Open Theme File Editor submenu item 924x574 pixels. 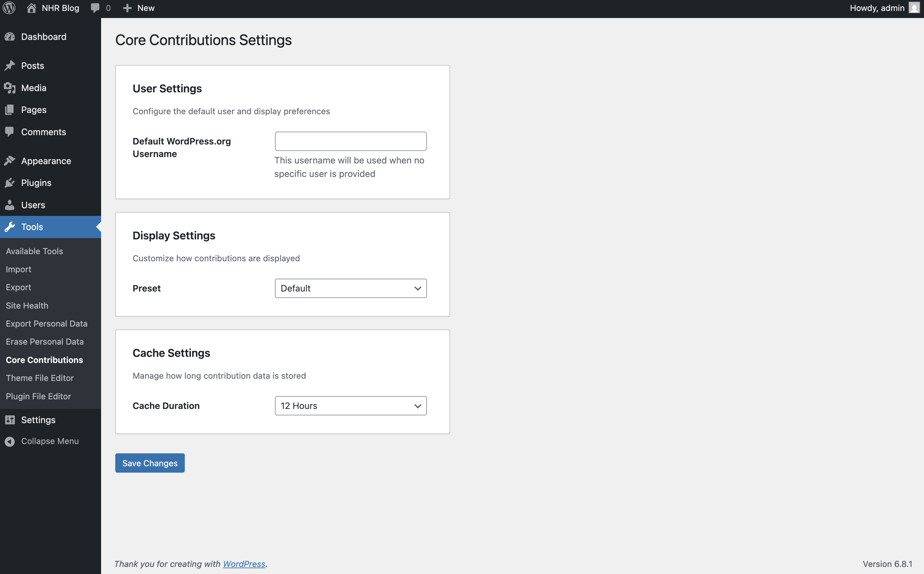coord(40,378)
